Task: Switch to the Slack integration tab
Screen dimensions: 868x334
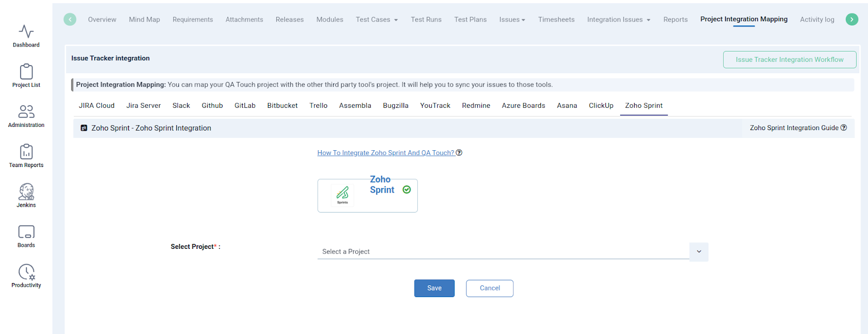Action: (x=181, y=106)
